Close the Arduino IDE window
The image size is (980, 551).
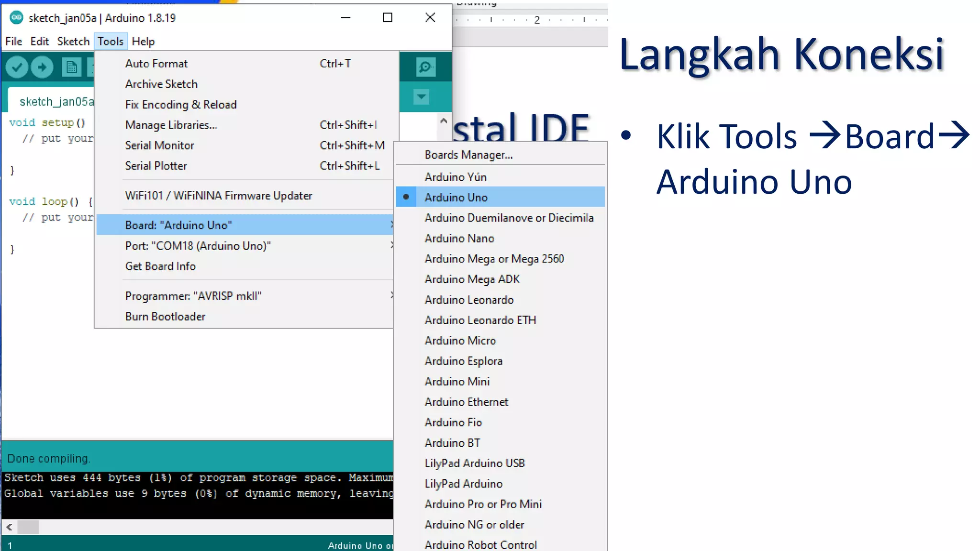click(x=430, y=18)
